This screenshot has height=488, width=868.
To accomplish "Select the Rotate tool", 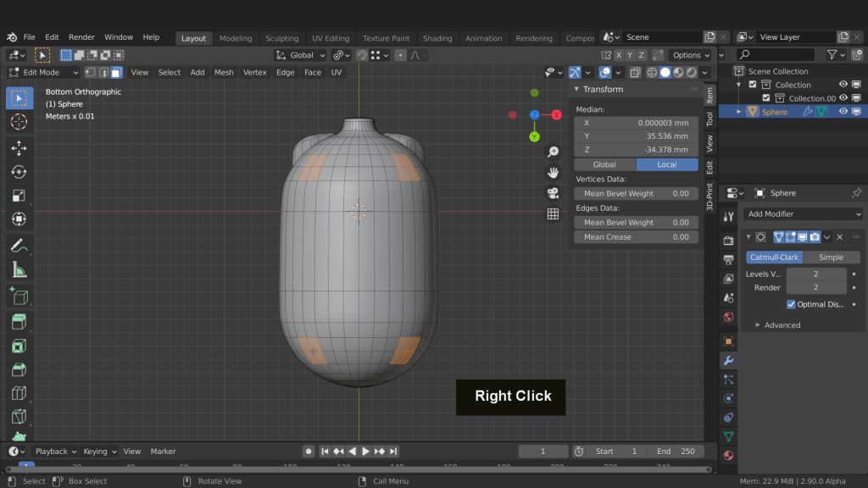I will 19,172.
